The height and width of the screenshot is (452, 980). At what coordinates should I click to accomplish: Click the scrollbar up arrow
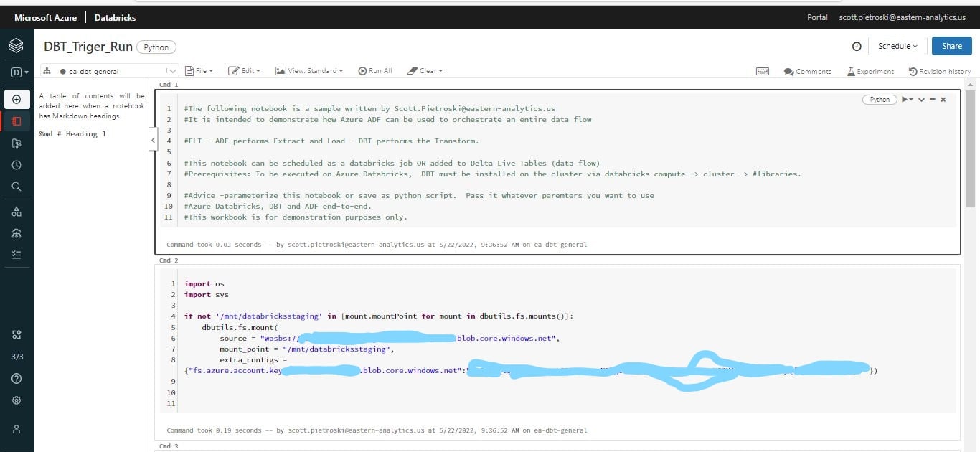pos(971,83)
